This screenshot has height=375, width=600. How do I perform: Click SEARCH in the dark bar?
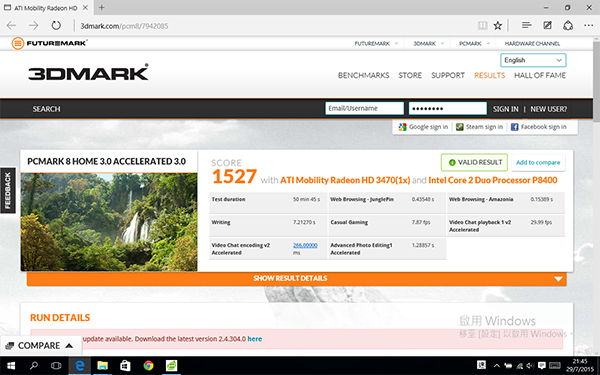(46, 109)
